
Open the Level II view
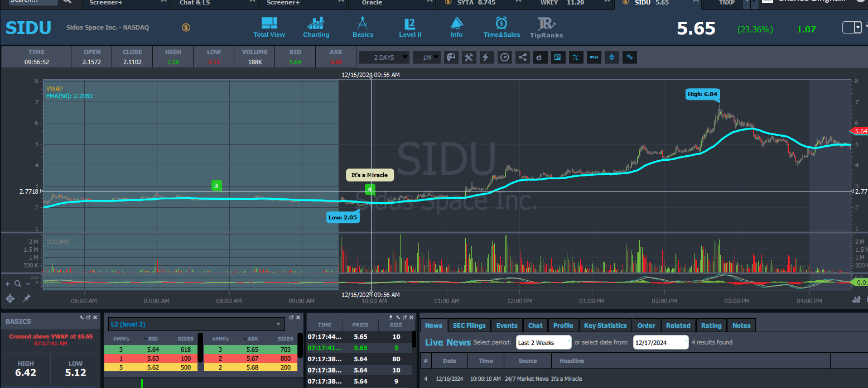(x=409, y=28)
